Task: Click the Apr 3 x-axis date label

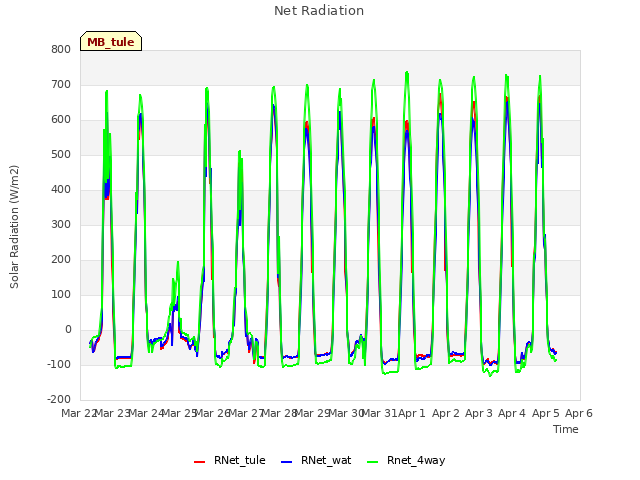Action: pos(479,413)
